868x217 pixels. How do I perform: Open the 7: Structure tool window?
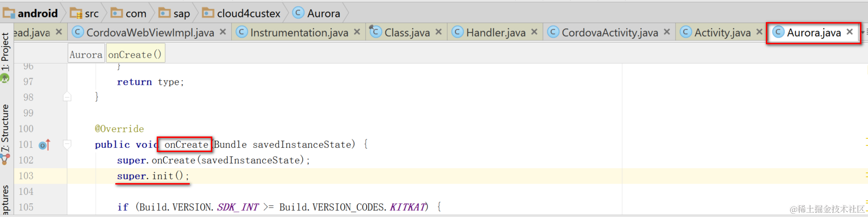(5, 134)
